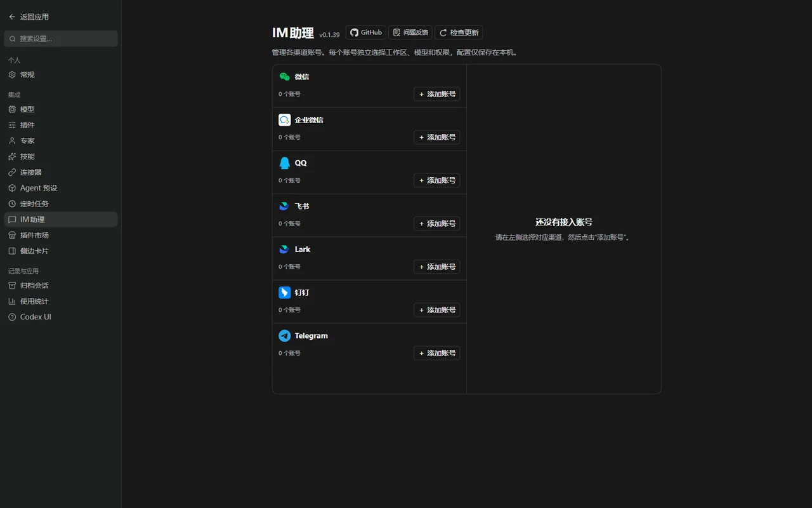Click the Agent 预设 cube icon
This screenshot has width=812, height=508.
[x=12, y=188]
